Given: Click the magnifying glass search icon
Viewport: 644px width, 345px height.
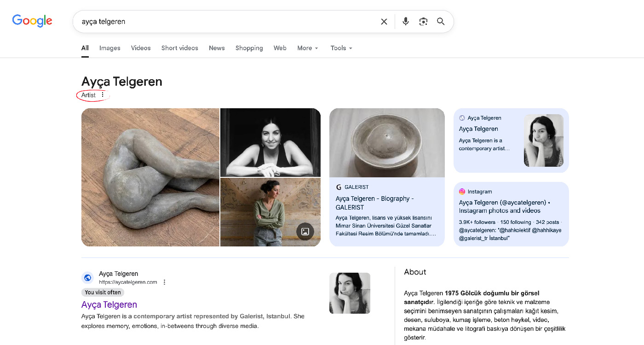Looking at the screenshot, I should point(441,22).
